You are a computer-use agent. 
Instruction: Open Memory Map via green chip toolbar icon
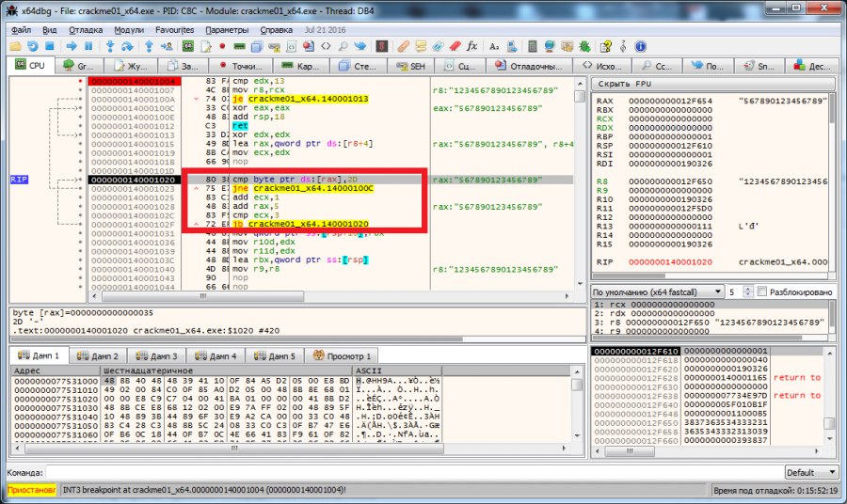coord(239,46)
